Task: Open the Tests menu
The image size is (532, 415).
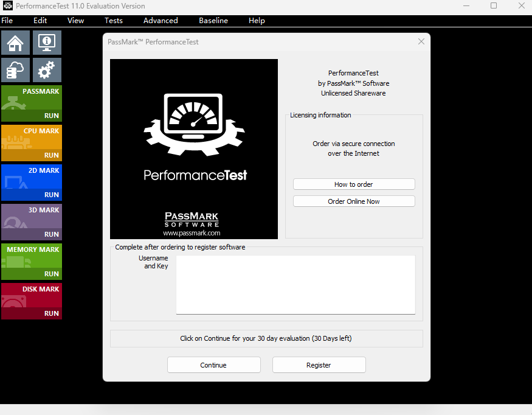Action: [x=113, y=21]
